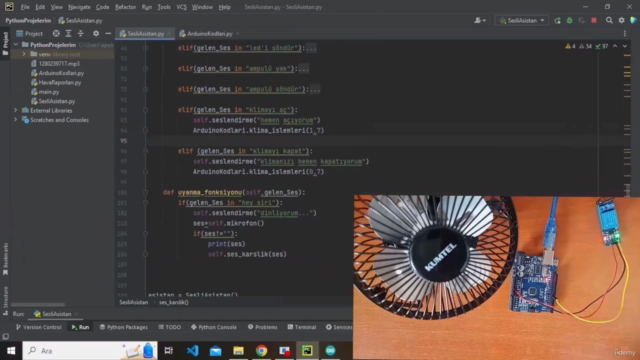
Task: Open the Terminal tool window
Action: (x=302, y=327)
